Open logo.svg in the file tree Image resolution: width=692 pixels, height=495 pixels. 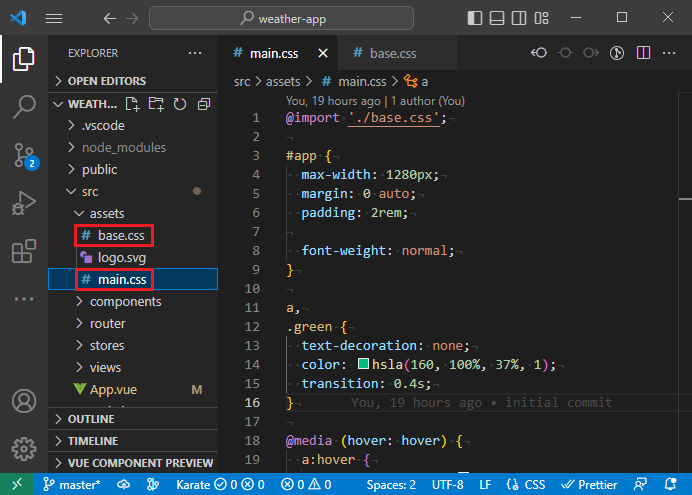[x=133, y=258]
